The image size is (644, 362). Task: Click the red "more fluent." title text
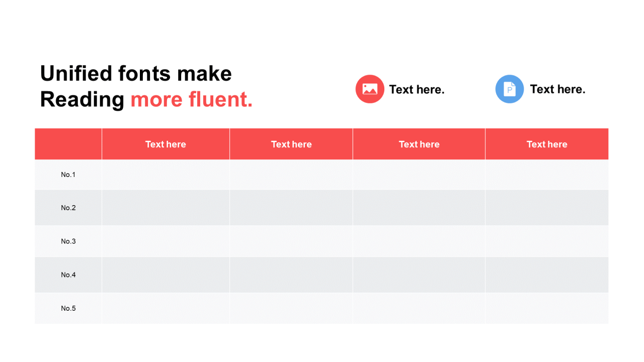coord(191,99)
